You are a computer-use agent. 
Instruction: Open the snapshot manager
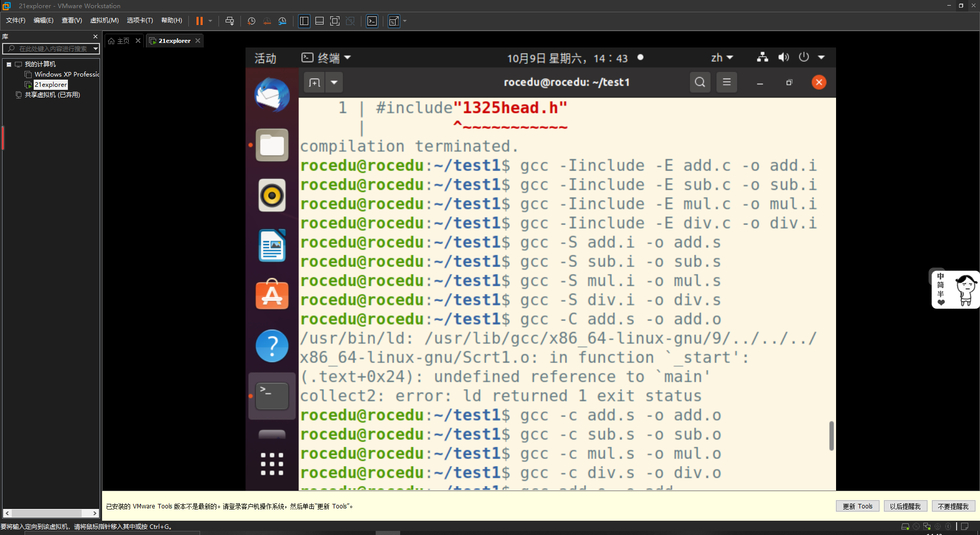(x=283, y=21)
